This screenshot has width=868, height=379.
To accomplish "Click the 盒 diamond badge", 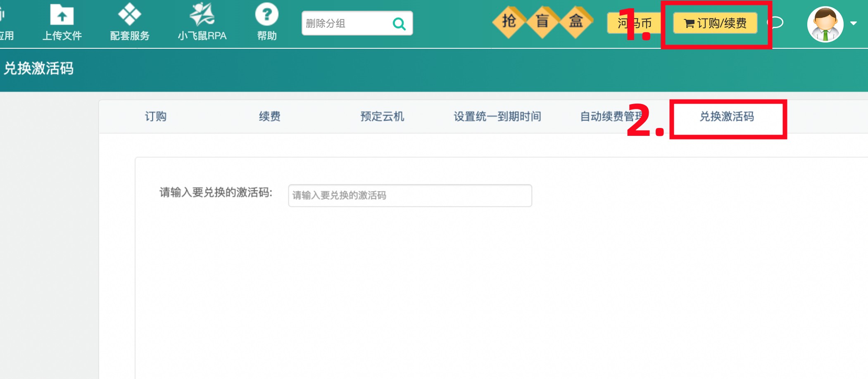I will 576,21.
